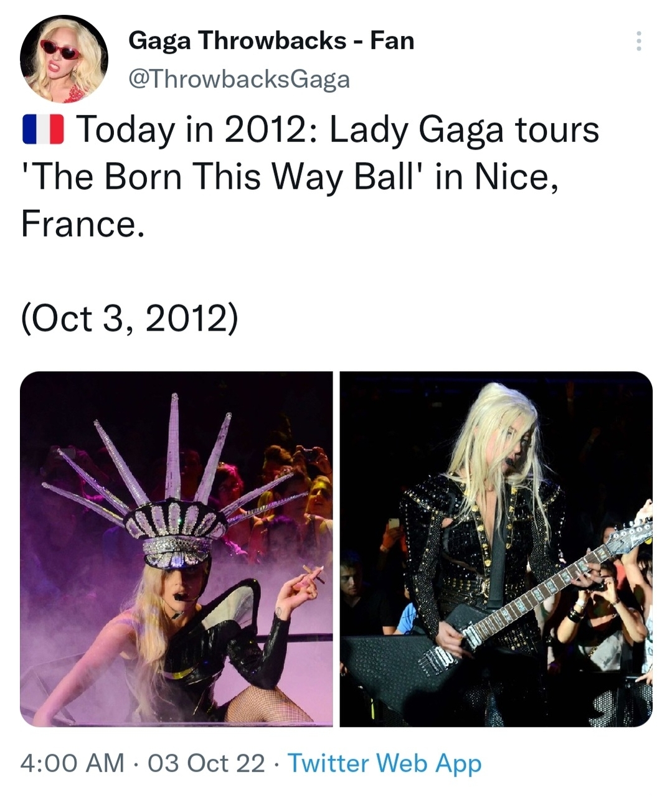Click the Gaga Throwbacks profile avatar

(x=64, y=59)
